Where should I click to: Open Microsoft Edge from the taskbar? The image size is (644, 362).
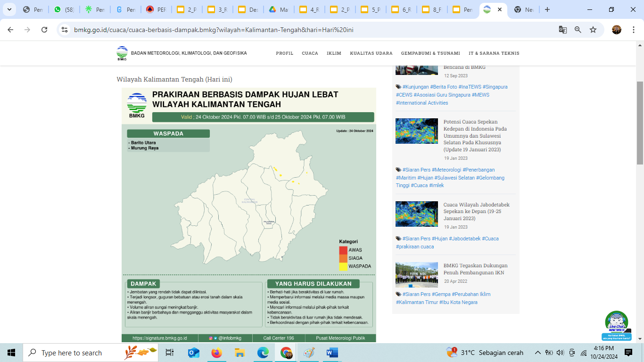coord(263,353)
